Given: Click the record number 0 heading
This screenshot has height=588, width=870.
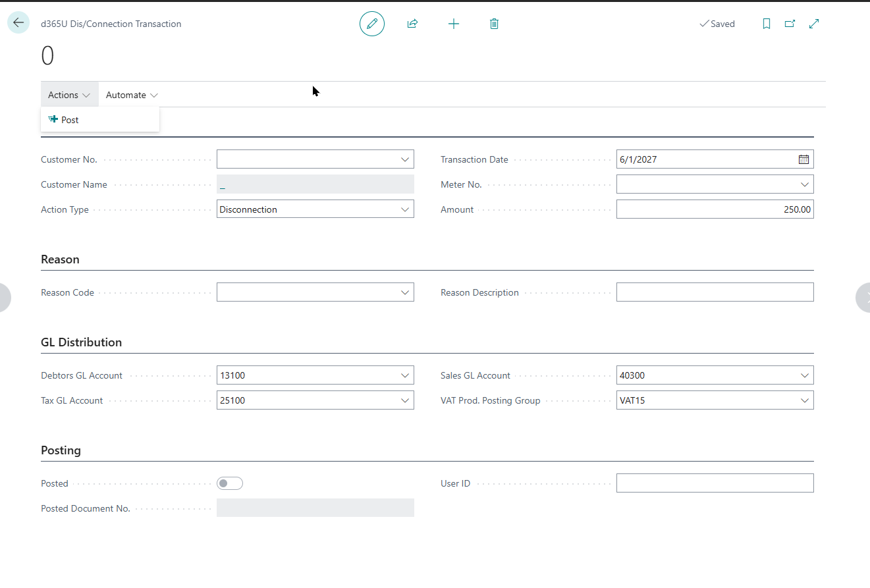Looking at the screenshot, I should point(47,56).
